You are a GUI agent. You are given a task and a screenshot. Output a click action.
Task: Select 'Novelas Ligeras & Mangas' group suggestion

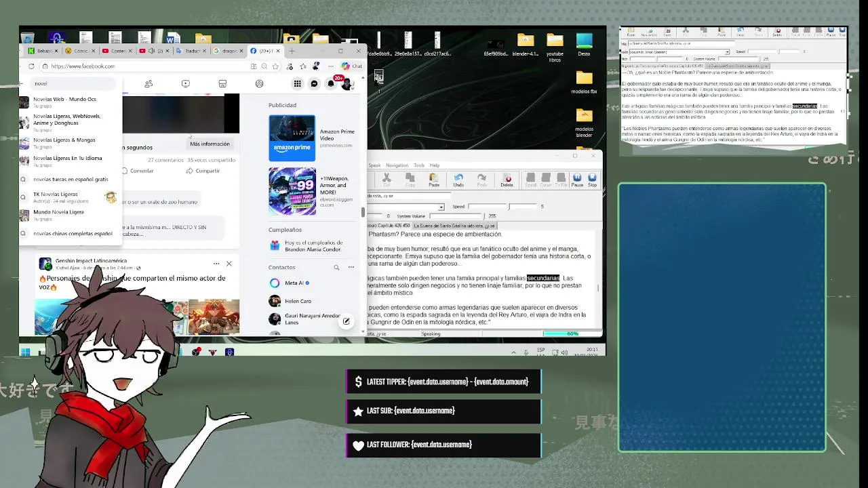[71, 142]
